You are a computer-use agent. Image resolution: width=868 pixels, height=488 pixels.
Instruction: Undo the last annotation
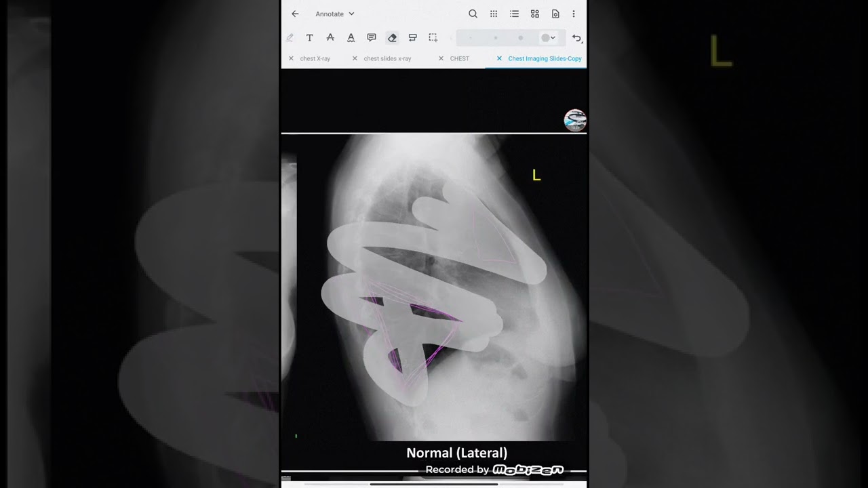[x=576, y=38]
